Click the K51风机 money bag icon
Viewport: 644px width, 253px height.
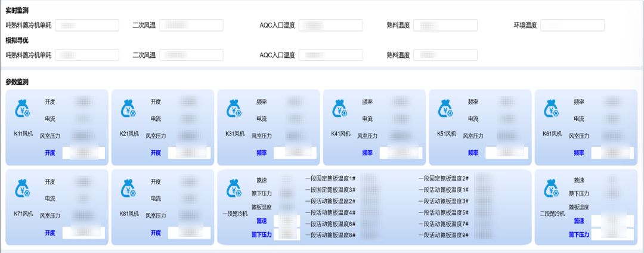(447, 109)
